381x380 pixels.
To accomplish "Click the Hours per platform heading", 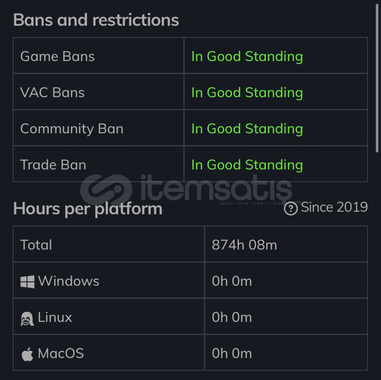I will click(88, 209).
